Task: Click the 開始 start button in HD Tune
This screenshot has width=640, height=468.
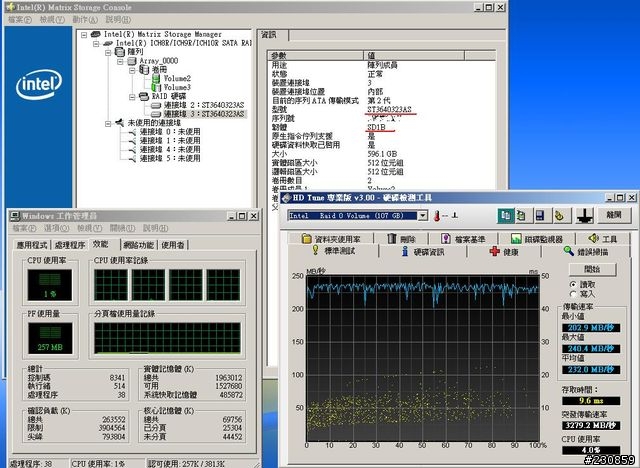Action: [592, 269]
